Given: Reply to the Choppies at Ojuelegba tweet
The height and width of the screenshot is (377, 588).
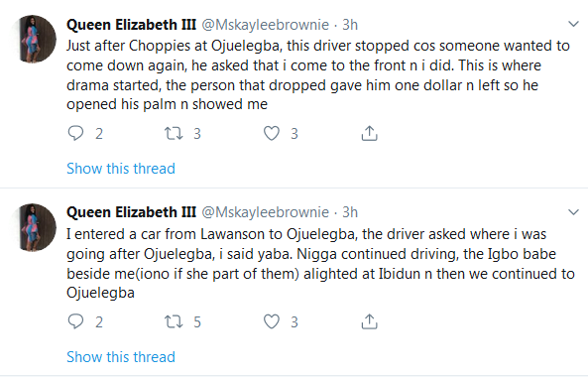Looking at the screenshot, I should tap(75, 133).
